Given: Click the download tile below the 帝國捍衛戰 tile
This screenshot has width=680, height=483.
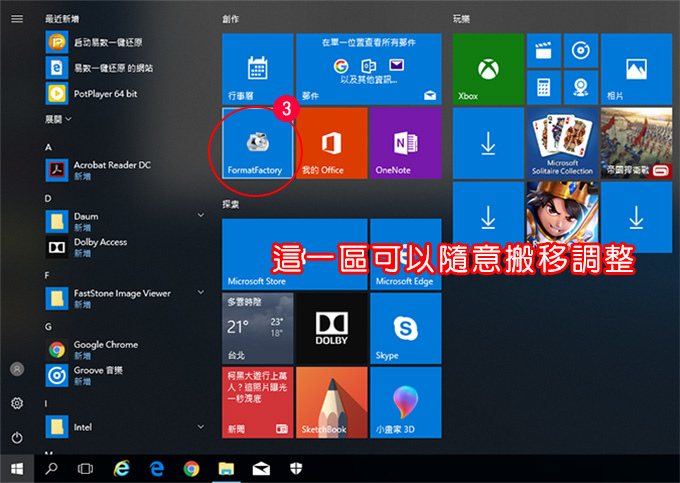Looking at the screenshot, I should click(636, 217).
